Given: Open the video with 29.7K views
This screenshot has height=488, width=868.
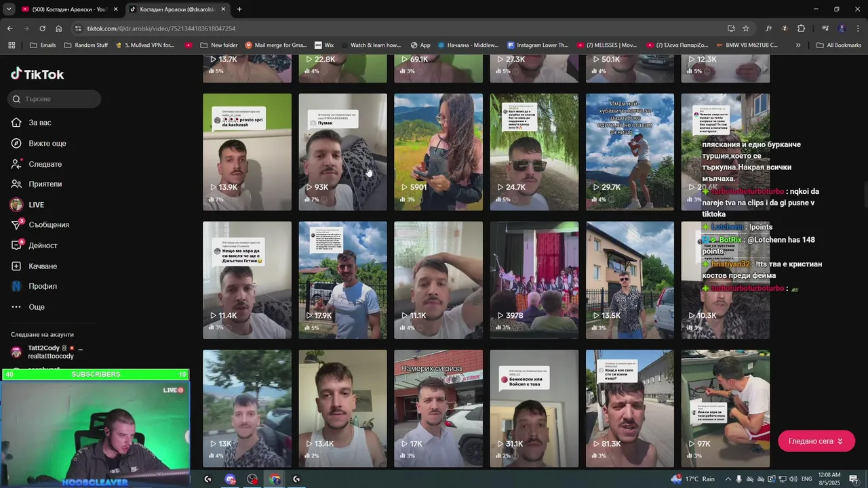Looking at the screenshot, I should [630, 152].
